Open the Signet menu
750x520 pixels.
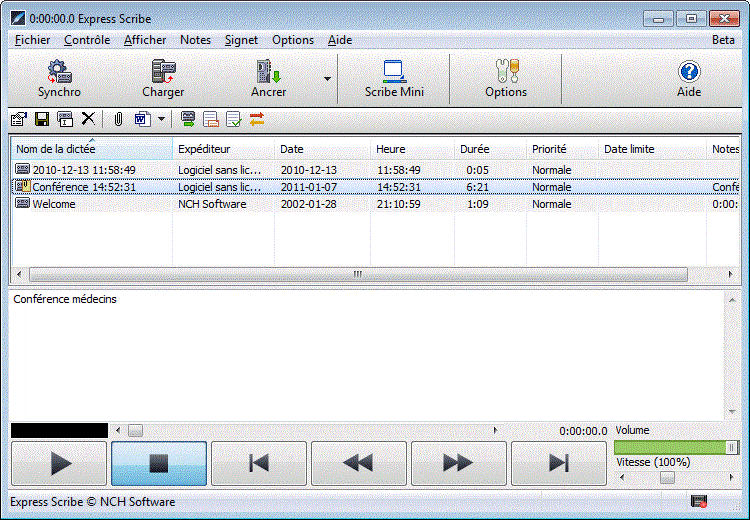click(241, 40)
